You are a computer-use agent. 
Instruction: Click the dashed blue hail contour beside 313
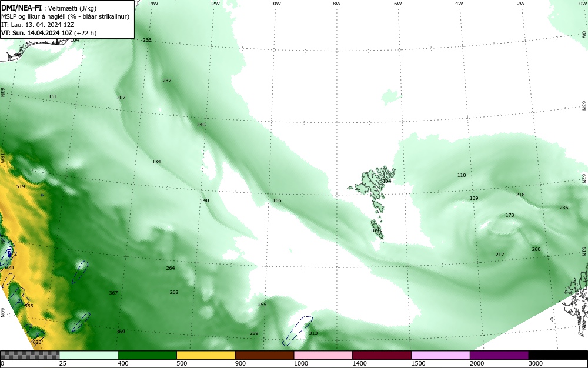(x=298, y=330)
